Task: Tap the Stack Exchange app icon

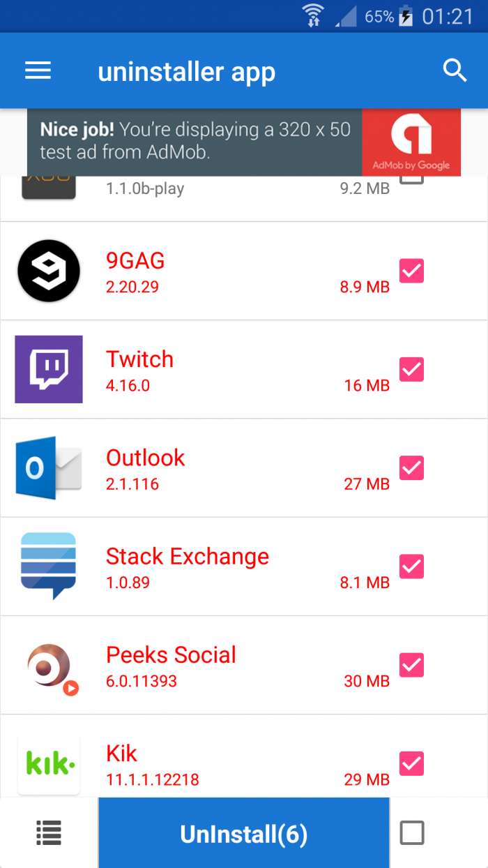Action: tap(49, 566)
